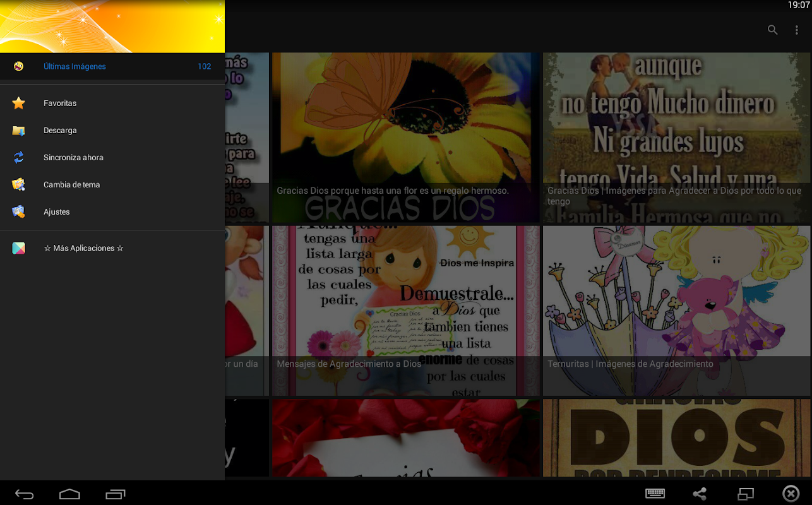Click the orange drawer header banner
Image resolution: width=812 pixels, height=505 pixels.
[112, 26]
